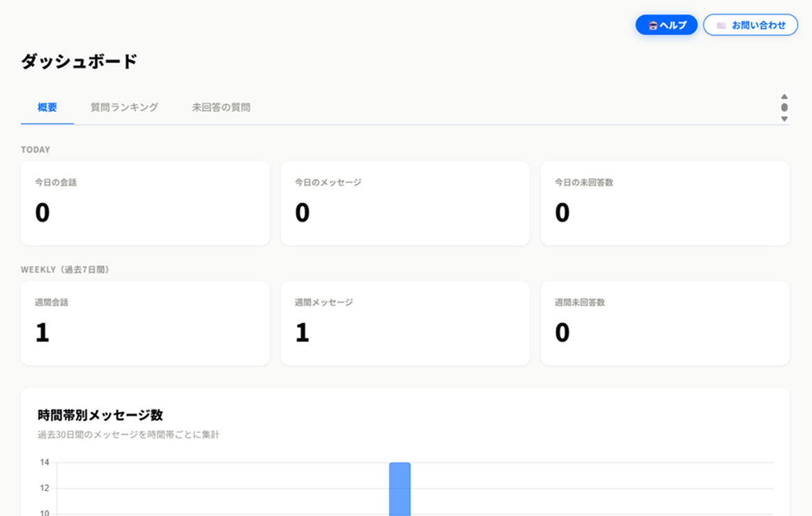Select the 今日の会話 stat card
This screenshot has height=516, width=812.
[145, 203]
